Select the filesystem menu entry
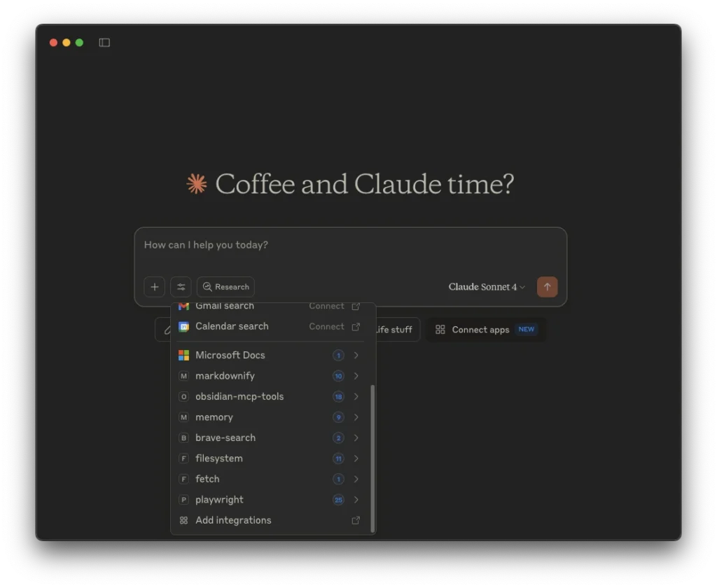Screen dimensions: 717x588 (270, 458)
